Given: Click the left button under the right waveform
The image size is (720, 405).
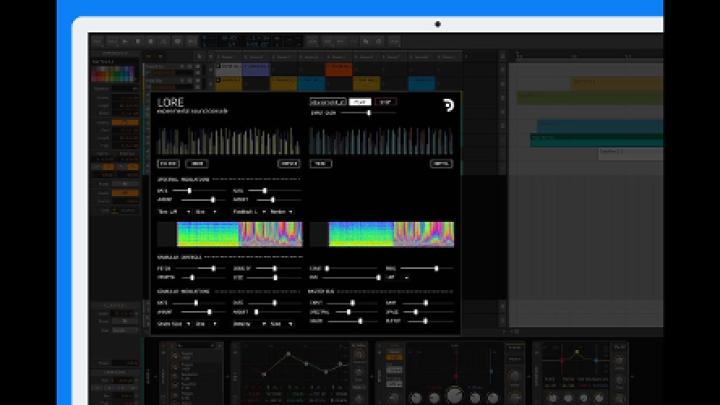Looking at the screenshot, I should [x=321, y=163].
